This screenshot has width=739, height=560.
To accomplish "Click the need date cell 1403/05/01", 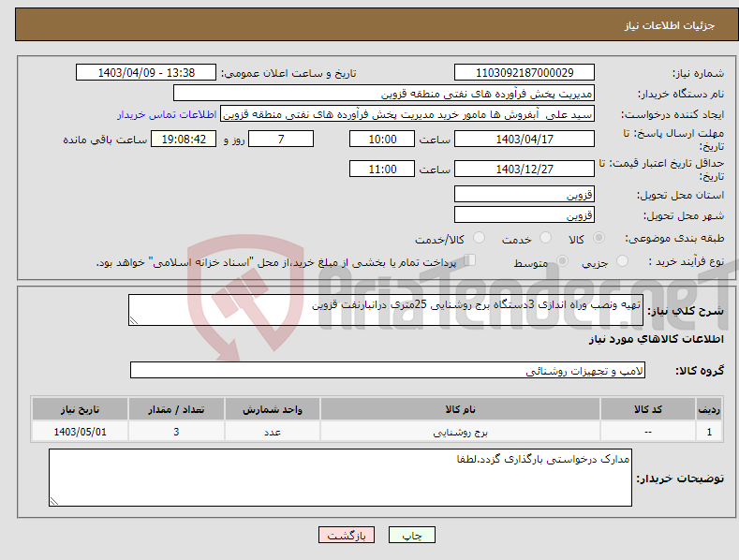I will (x=81, y=432).
